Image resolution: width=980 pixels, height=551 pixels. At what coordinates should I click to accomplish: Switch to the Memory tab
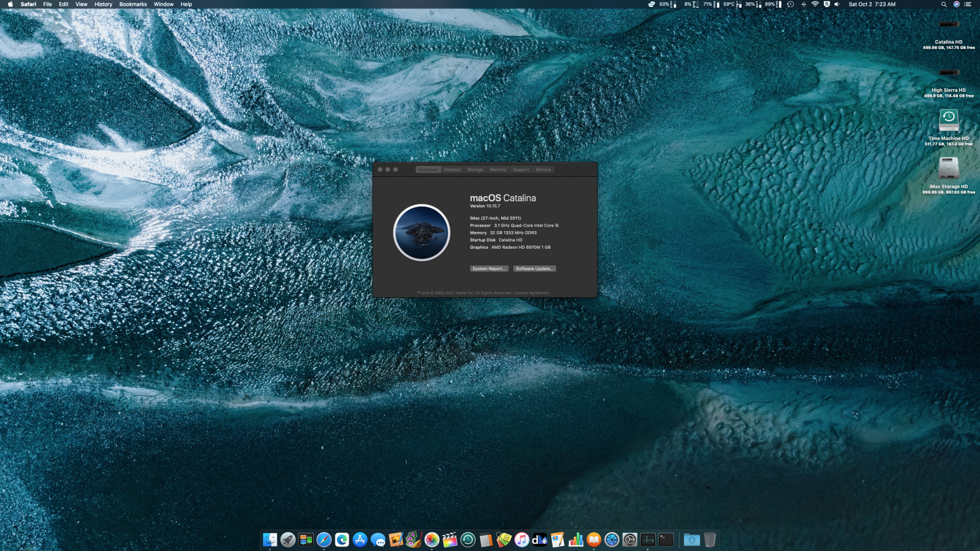498,169
